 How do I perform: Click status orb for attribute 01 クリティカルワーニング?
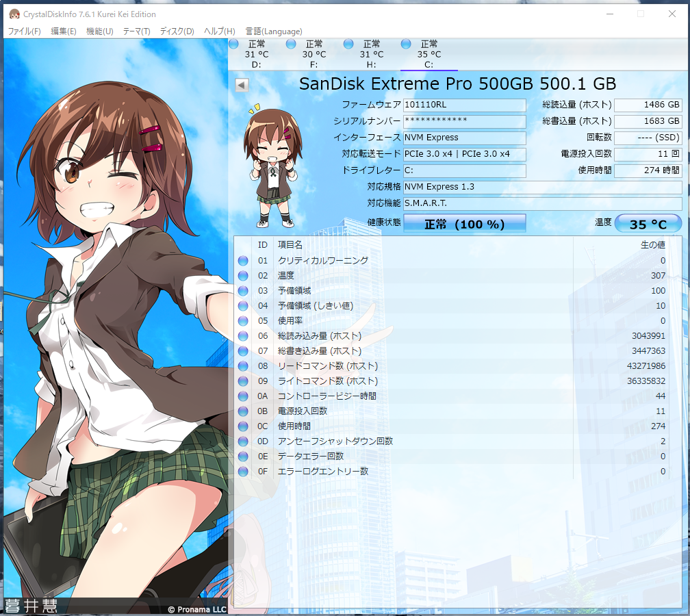(x=243, y=261)
